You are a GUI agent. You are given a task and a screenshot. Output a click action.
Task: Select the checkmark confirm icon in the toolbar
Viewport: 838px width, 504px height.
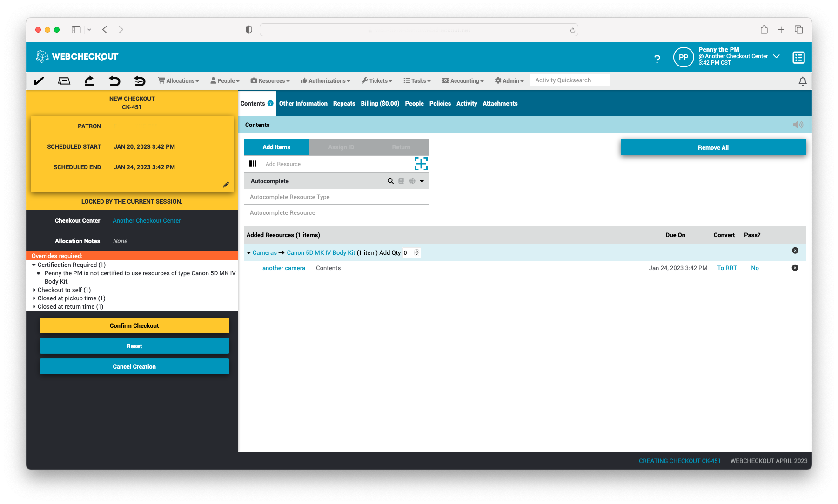(39, 80)
